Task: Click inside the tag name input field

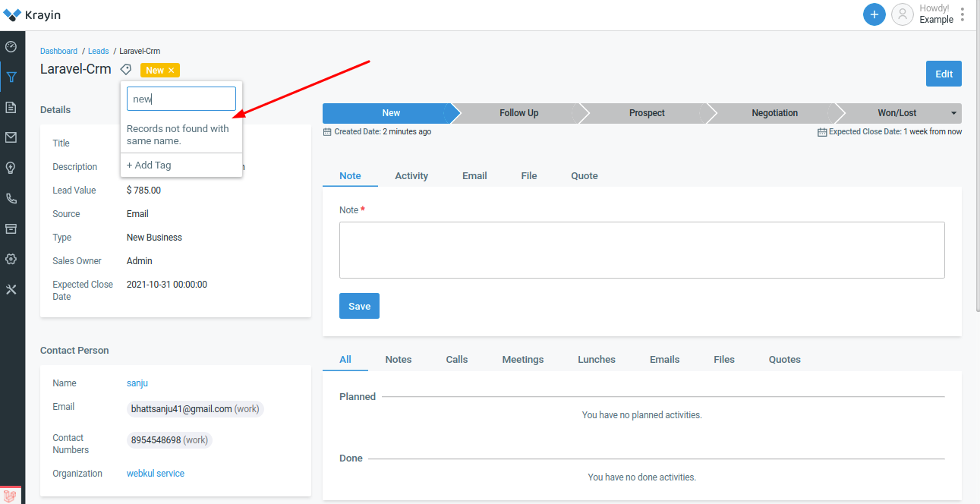Action: (181, 98)
